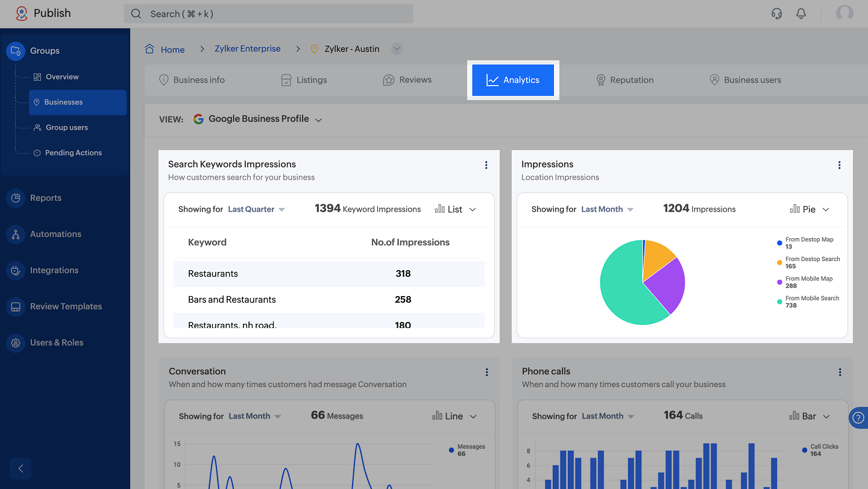This screenshot has width=868, height=489.
Task: Switch to the Business users tab
Action: coord(745,80)
